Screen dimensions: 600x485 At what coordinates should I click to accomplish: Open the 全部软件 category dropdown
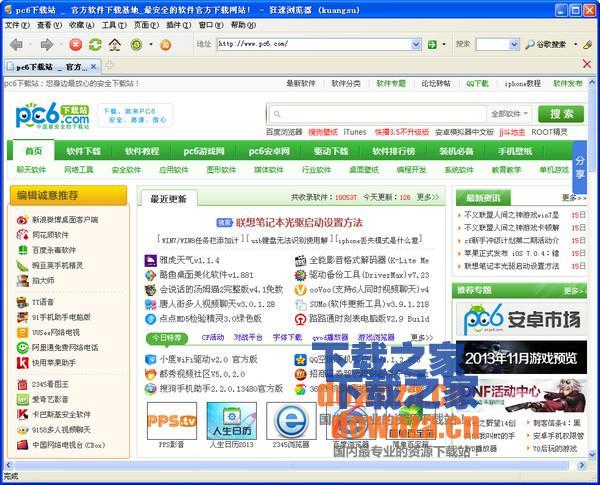[509, 114]
